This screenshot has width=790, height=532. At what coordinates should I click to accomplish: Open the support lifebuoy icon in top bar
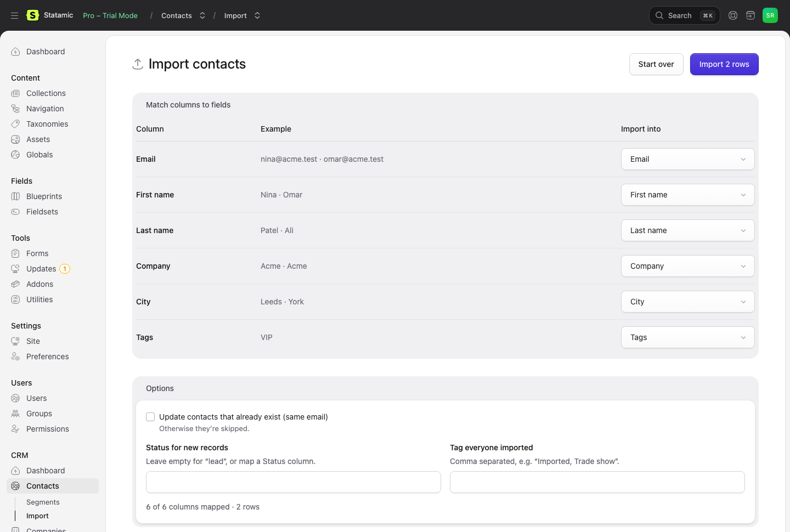[733, 15]
